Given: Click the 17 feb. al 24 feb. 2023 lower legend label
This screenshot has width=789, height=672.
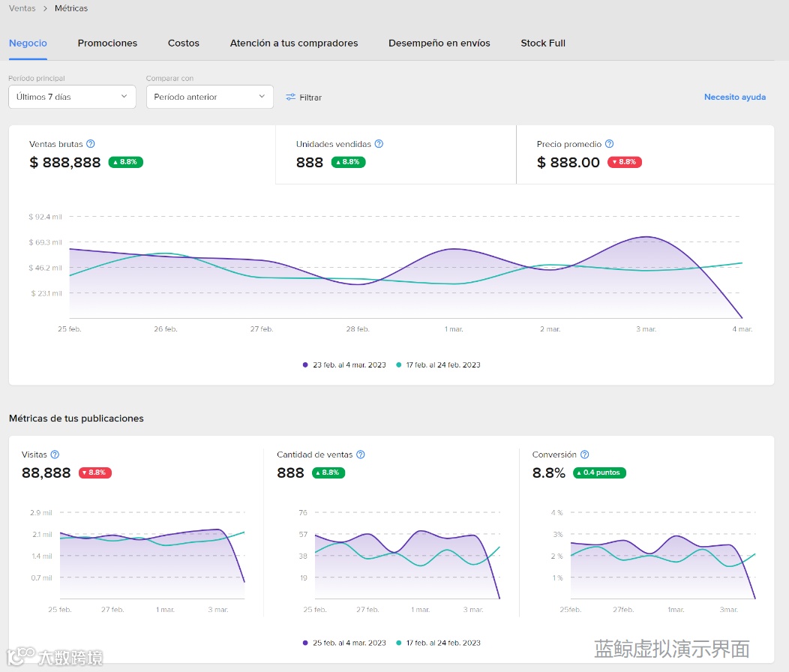Looking at the screenshot, I should pyautogui.click(x=443, y=643).
